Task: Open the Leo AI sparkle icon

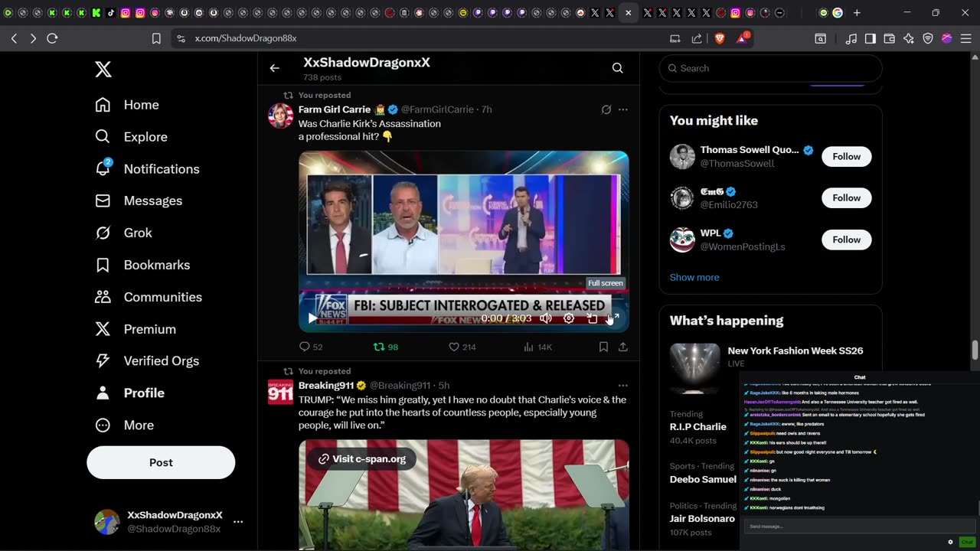Action: tap(909, 38)
